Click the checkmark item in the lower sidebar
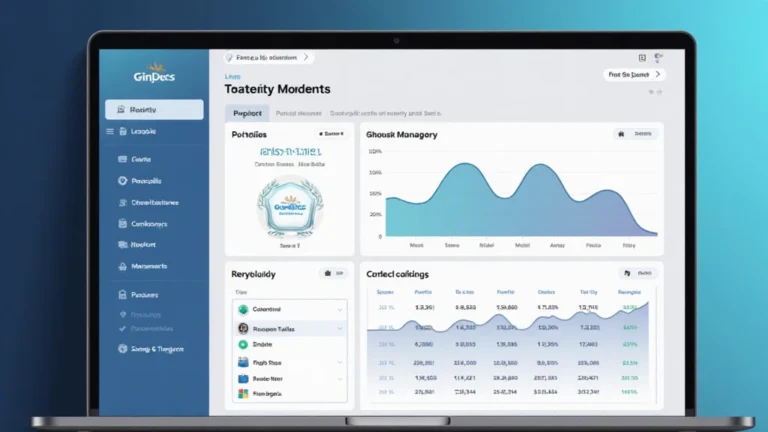 point(123,327)
